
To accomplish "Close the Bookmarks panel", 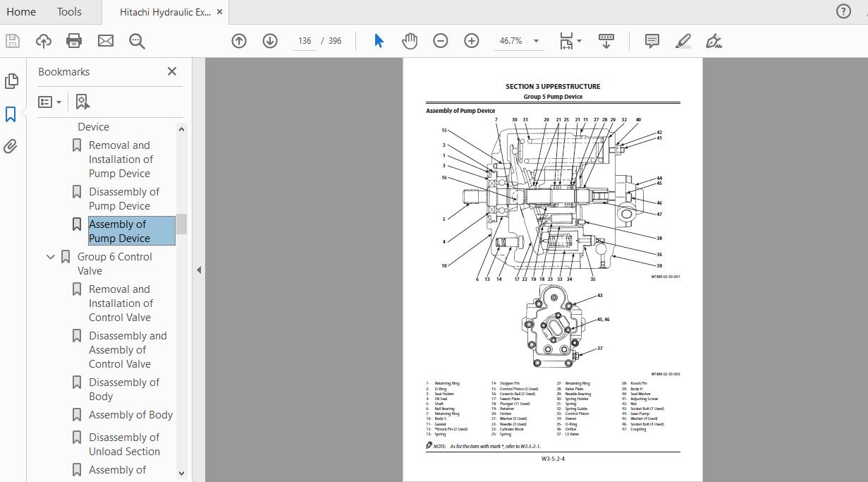I will tap(172, 71).
